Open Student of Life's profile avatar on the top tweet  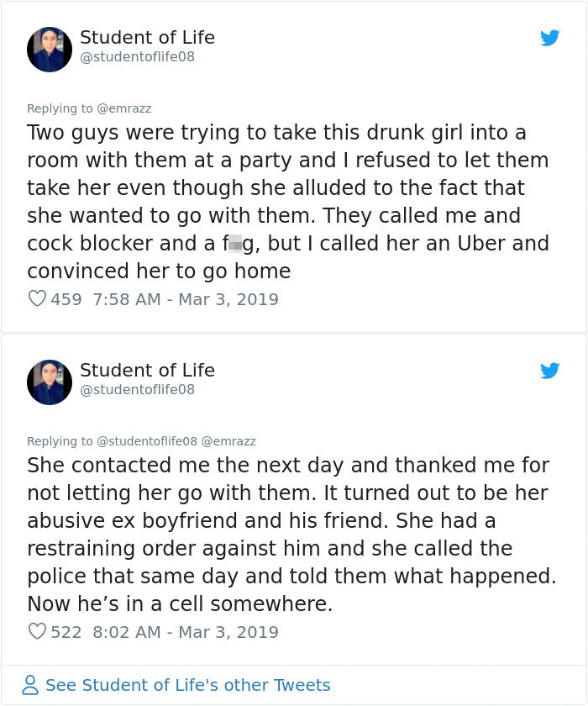coord(49,50)
